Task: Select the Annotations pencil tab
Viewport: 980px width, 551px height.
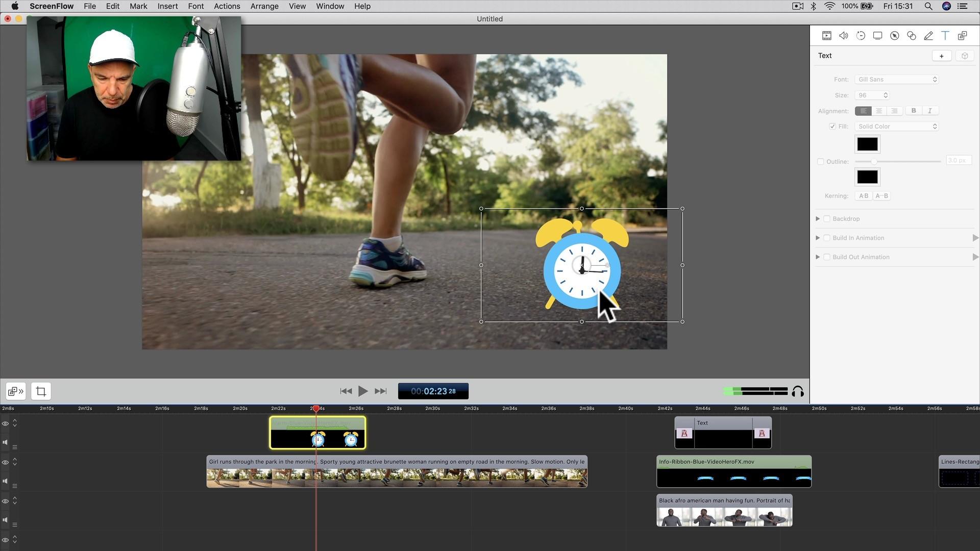Action: click(928, 36)
